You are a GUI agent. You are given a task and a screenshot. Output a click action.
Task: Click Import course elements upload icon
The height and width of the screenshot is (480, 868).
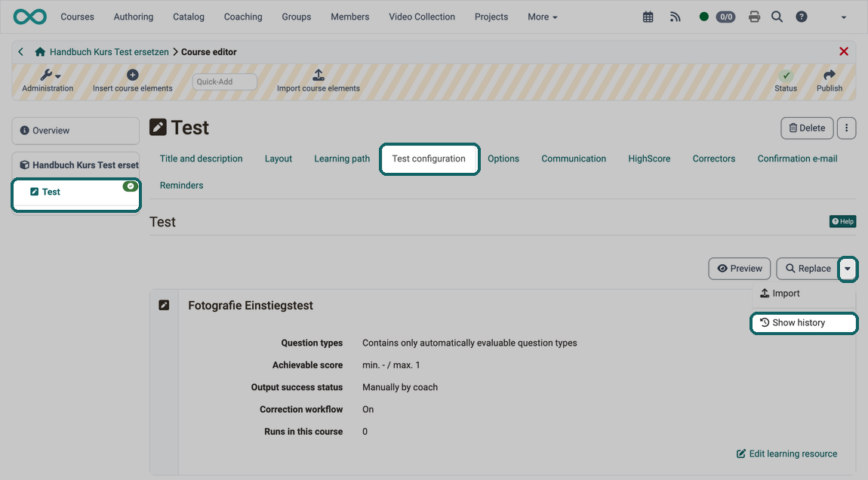click(x=319, y=75)
